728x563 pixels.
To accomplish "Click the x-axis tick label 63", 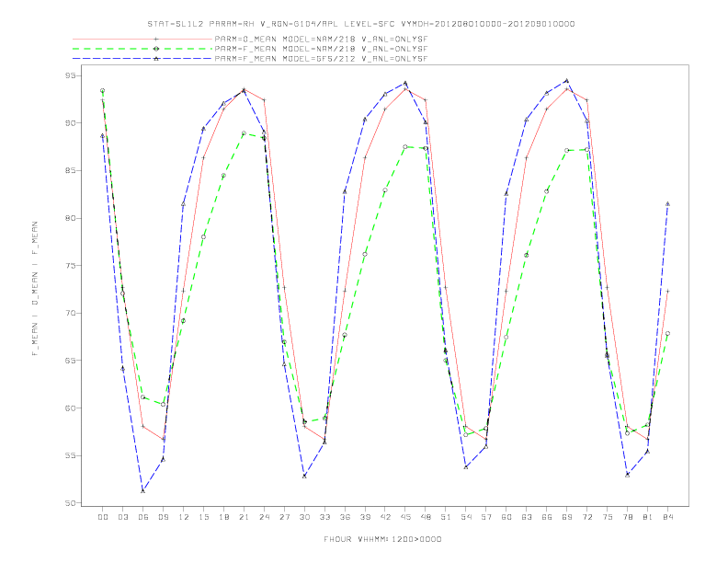I will pos(527,517).
